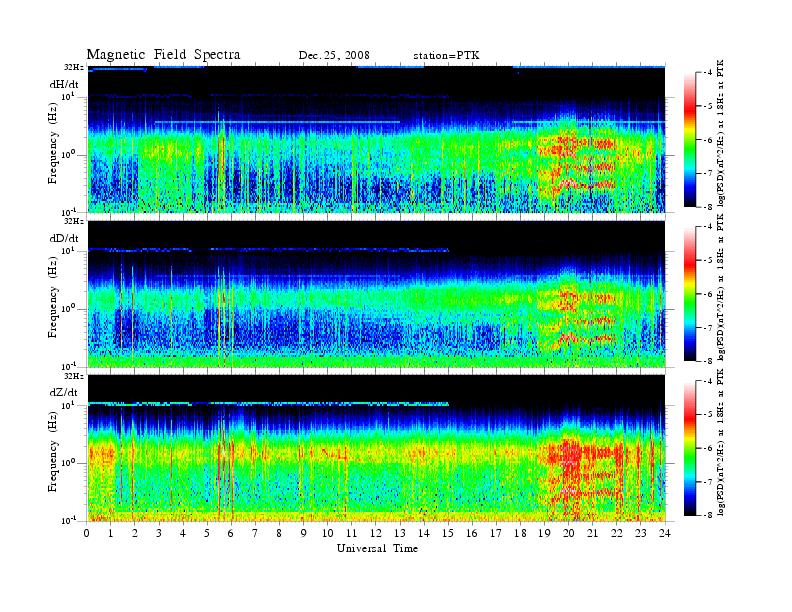Click hour tick "24" on the Universal Time axis
The width and height of the screenshot is (792, 612).
coord(665,533)
